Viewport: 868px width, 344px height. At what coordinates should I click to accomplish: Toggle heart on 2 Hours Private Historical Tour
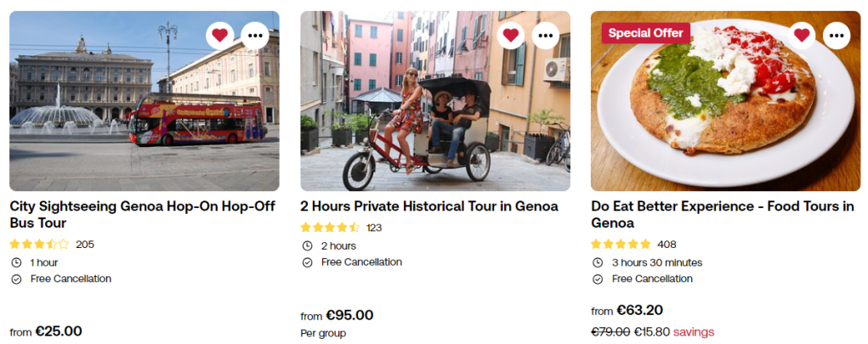(510, 35)
